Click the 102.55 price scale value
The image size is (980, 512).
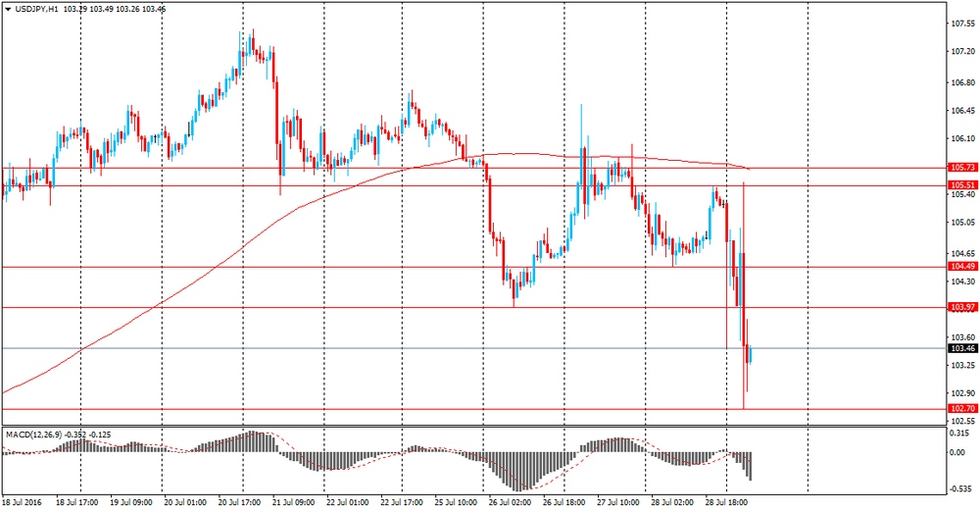(x=963, y=421)
